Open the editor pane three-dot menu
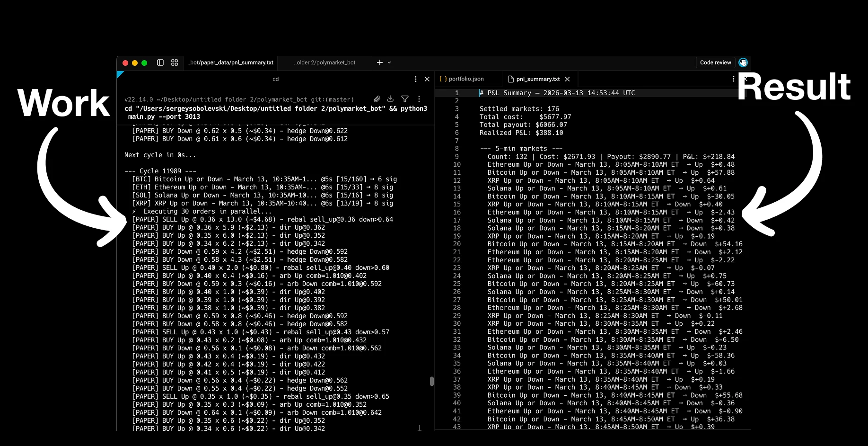This screenshot has width=868, height=446. click(x=733, y=79)
